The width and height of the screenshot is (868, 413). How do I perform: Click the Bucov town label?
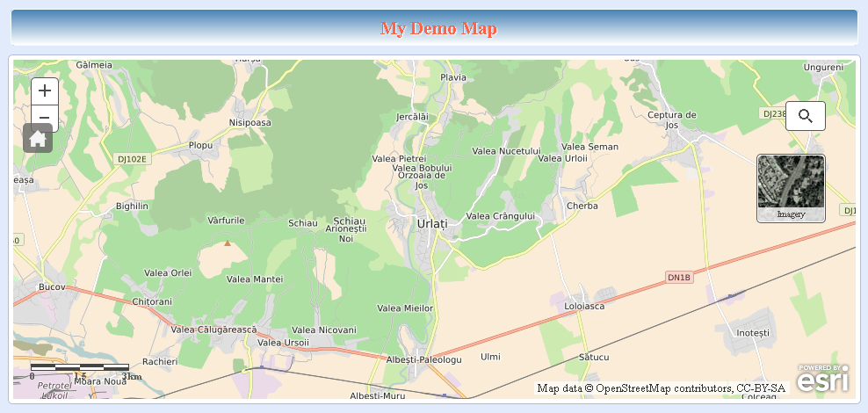[x=52, y=286]
